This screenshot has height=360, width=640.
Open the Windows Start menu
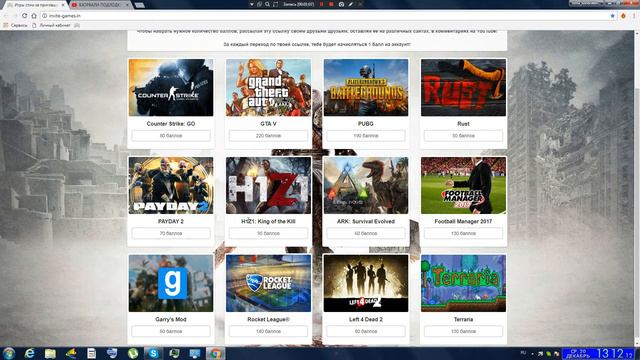(x=9, y=353)
